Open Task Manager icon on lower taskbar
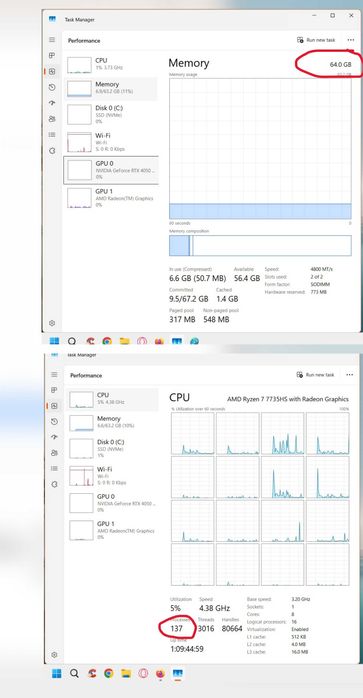The width and height of the screenshot is (363, 698). click(x=177, y=673)
